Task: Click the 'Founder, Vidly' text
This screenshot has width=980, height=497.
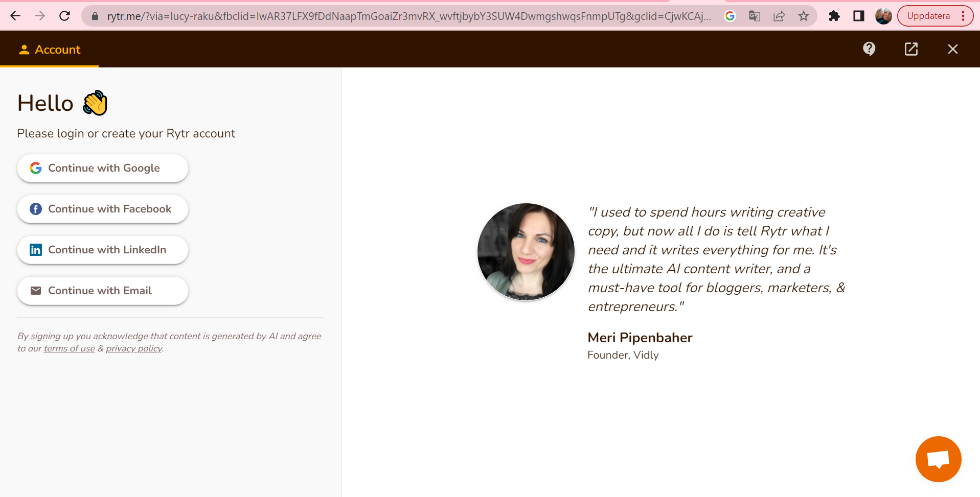Action: [x=623, y=355]
